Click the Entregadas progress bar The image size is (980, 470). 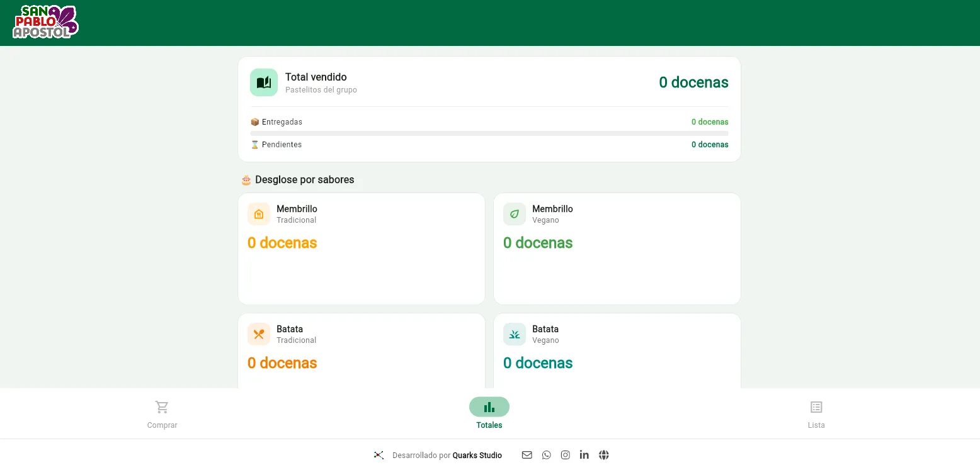(489, 133)
